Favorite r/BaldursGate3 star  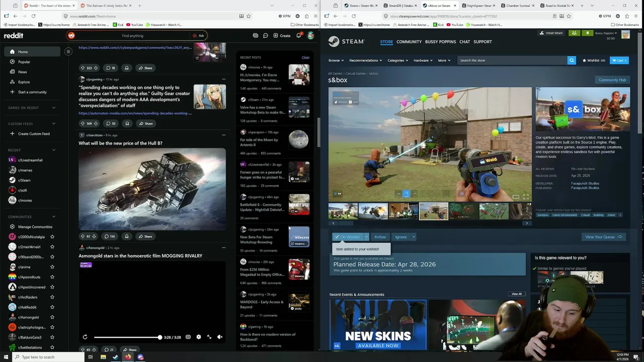point(52,337)
